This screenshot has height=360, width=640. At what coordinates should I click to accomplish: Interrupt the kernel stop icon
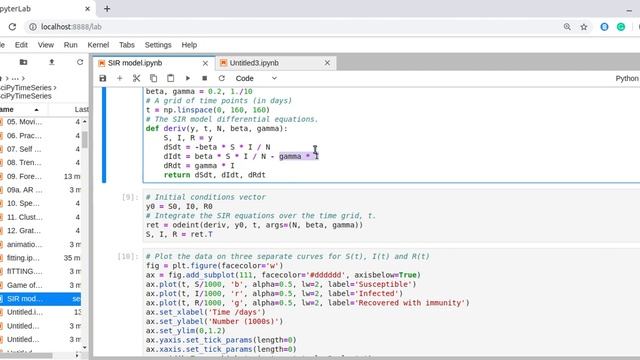204,78
